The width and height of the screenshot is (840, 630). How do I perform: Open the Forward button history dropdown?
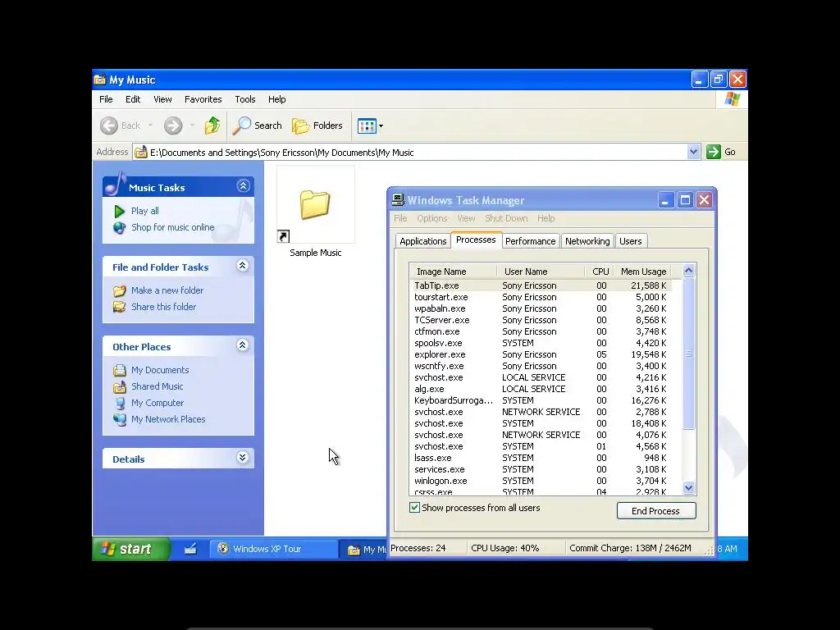[192, 126]
